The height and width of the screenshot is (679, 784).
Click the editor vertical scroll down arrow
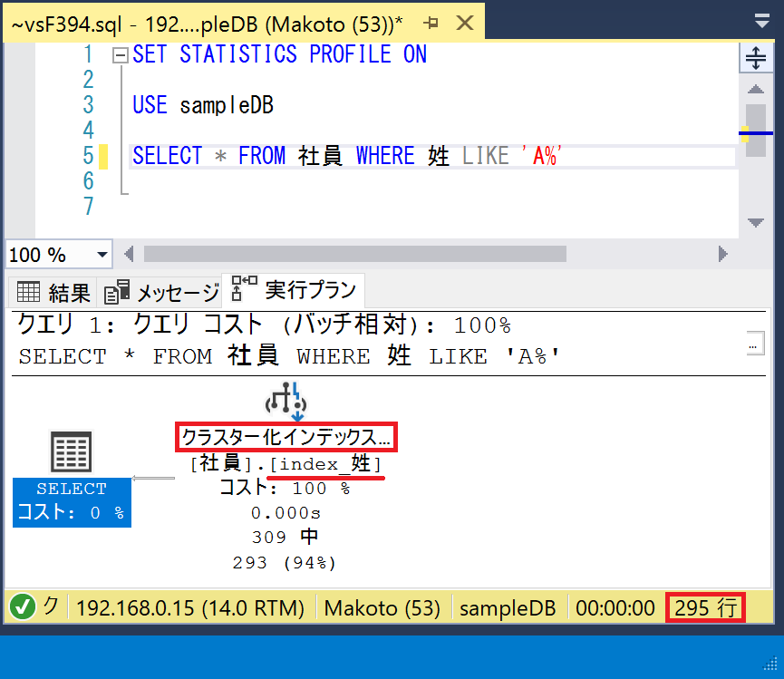[756, 222]
